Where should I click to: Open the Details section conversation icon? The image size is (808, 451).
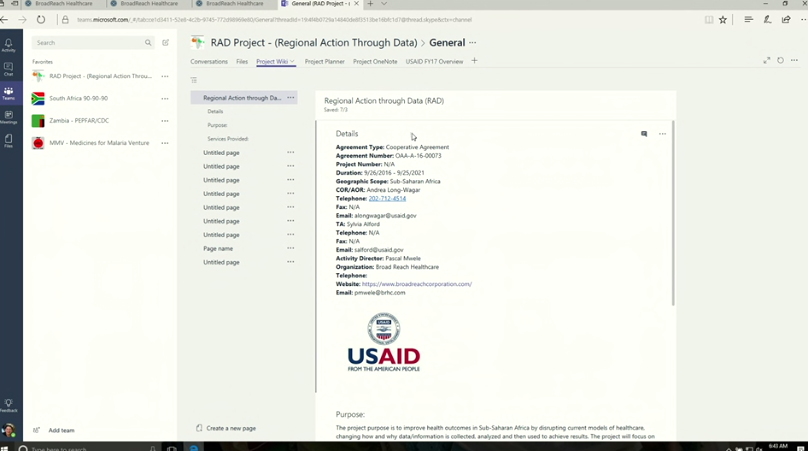[x=644, y=134]
